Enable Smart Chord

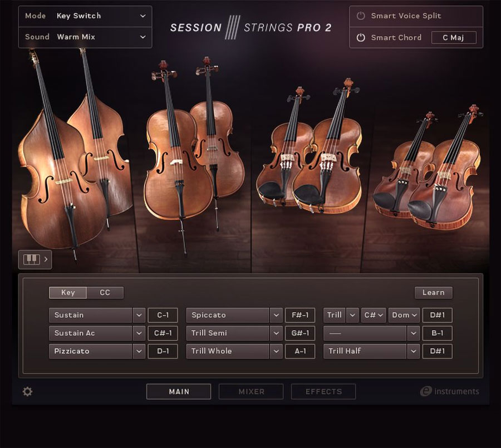pos(362,37)
